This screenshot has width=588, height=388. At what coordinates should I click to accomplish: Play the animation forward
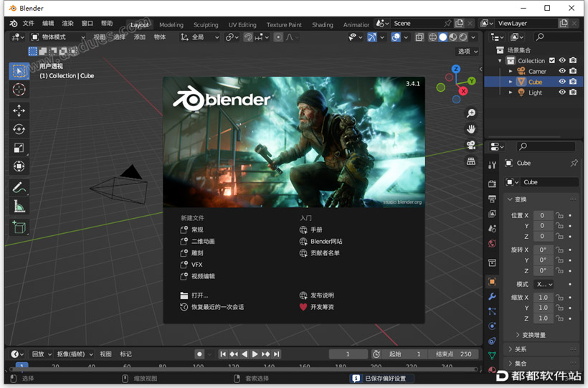tap(255, 354)
